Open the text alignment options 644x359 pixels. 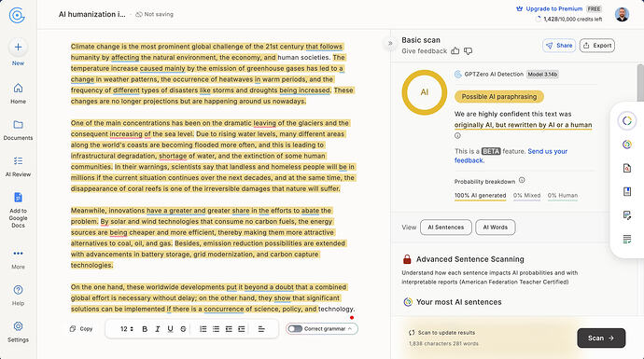click(x=261, y=329)
